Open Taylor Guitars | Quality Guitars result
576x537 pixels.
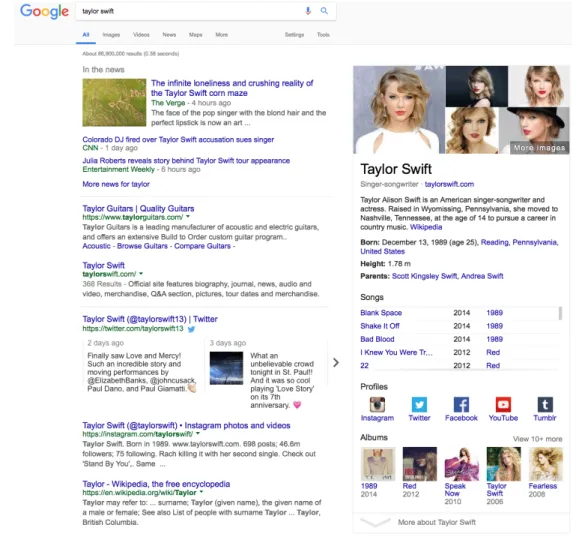(x=138, y=209)
